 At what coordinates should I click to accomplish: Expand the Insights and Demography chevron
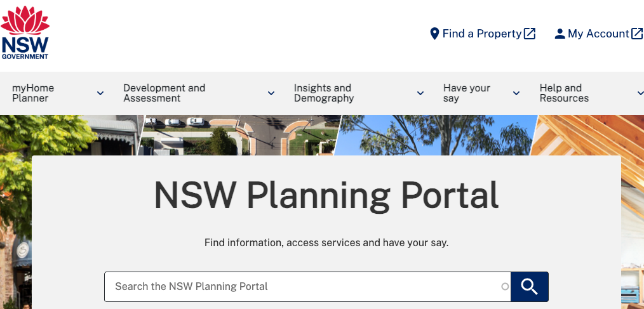pyautogui.click(x=420, y=93)
